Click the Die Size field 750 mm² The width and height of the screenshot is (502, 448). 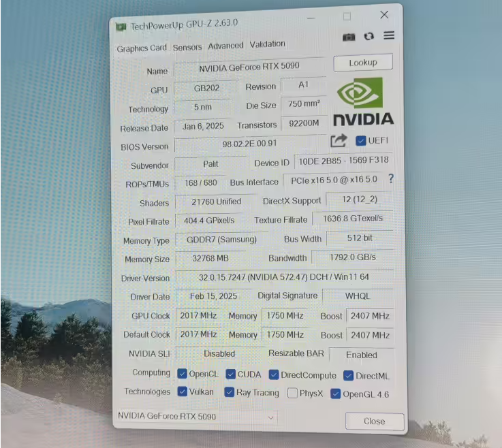[304, 104]
